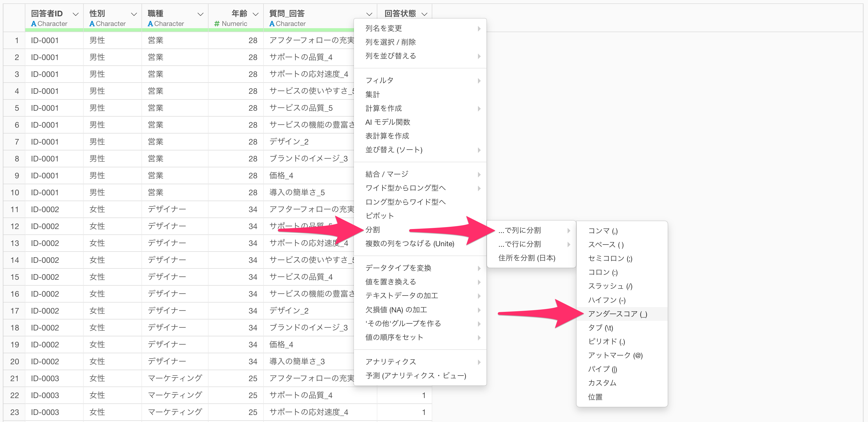Expand the フィルタ submenu arrow
The width and height of the screenshot is (868, 422).
point(479,81)
